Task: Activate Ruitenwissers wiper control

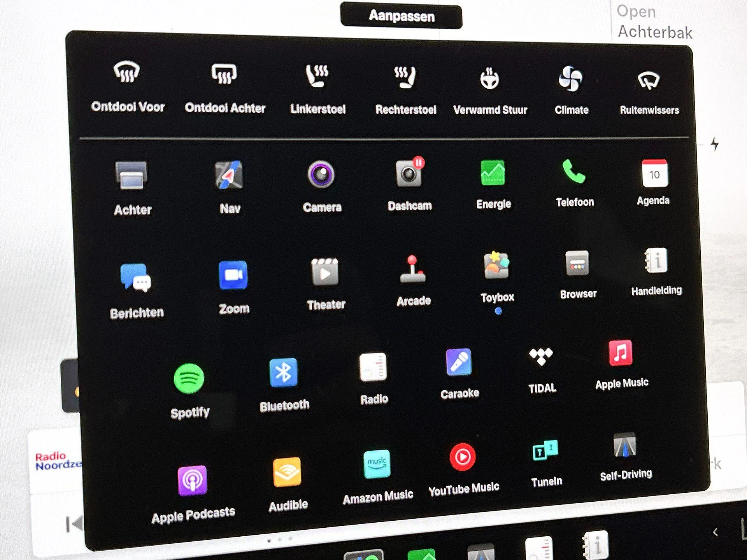Action: tap(649, 80)
